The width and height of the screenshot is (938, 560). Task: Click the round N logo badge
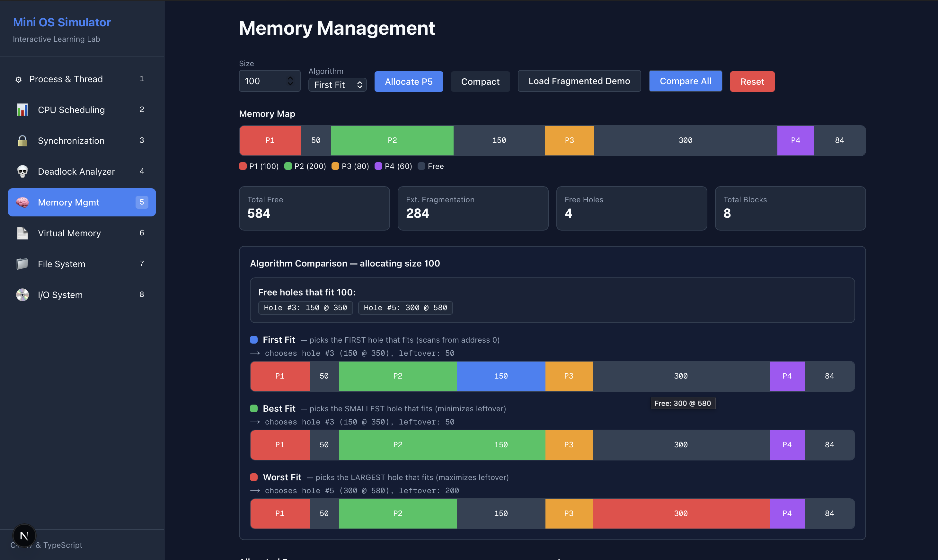[x=24, y=536]
